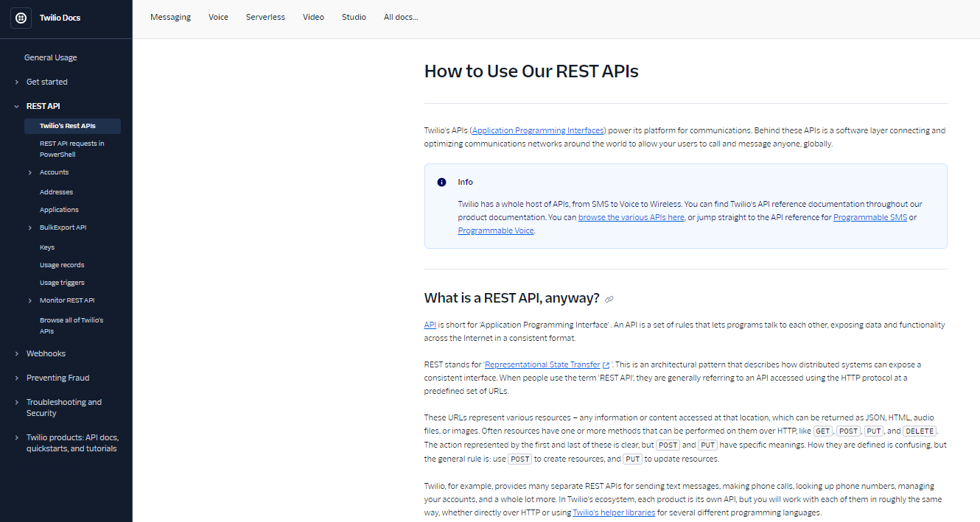This screenshot has height=522, width=980.
Task: Open the Messaging docs section
Action: (x=170, y=16)
